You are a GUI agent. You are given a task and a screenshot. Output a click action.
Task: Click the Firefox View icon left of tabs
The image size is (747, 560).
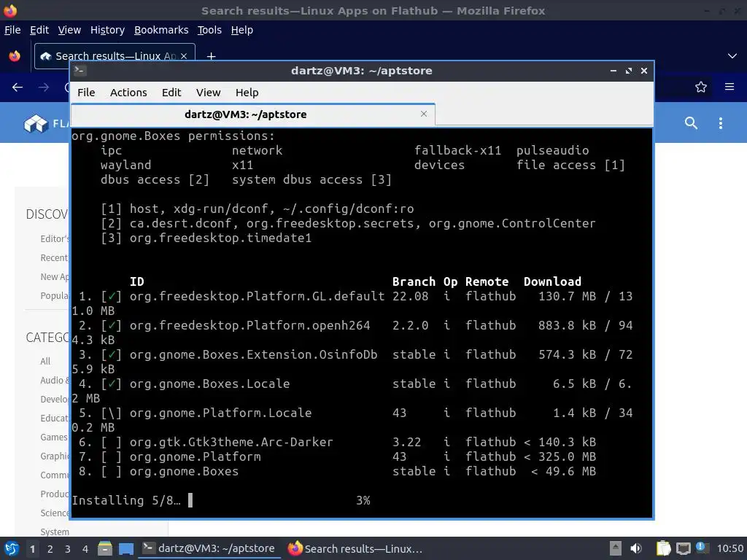[15, 56]
